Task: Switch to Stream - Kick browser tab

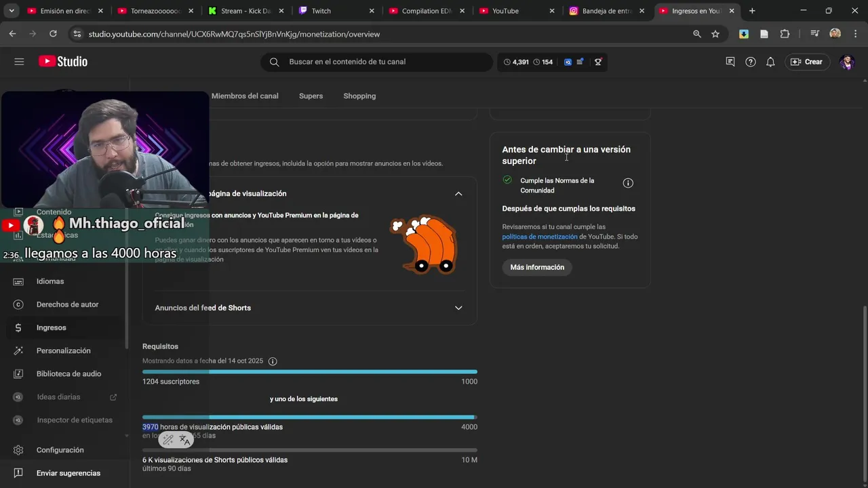Action: [x=245, y=11]
